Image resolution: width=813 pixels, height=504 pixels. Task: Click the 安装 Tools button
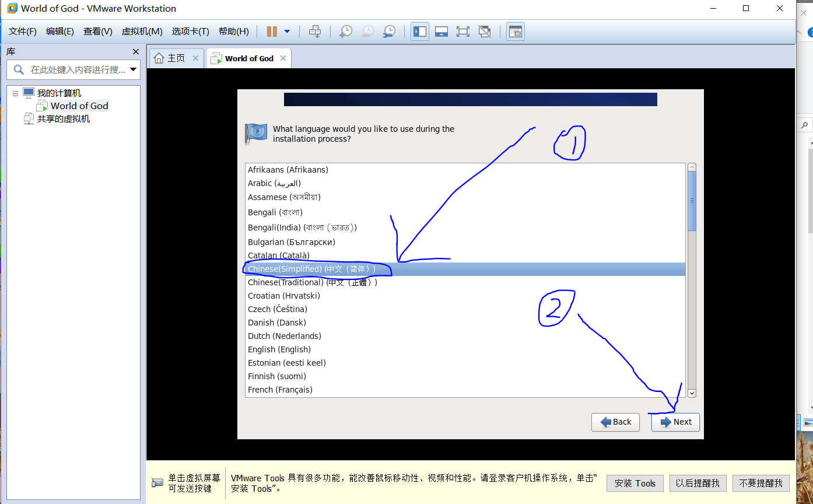click(x=635, y=483)
